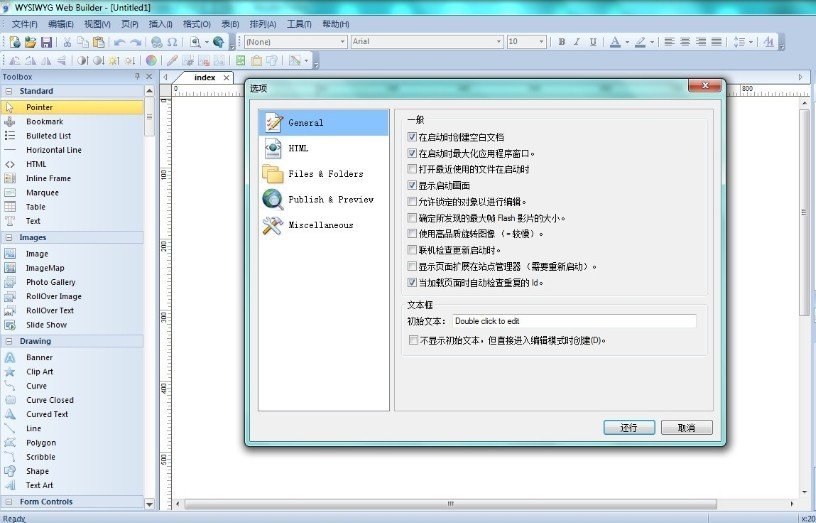Select the Files & Folders options category

tap(324, 174)
